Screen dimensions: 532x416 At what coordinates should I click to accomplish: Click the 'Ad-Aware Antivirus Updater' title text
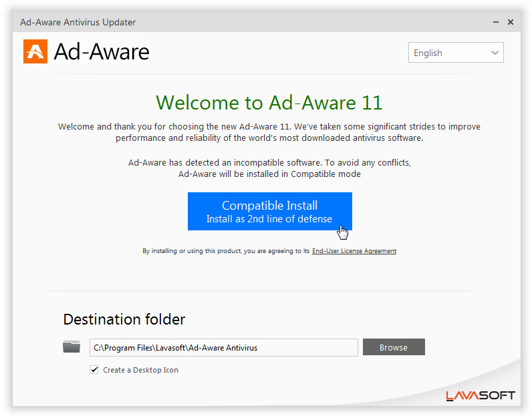tap(78, 23)
